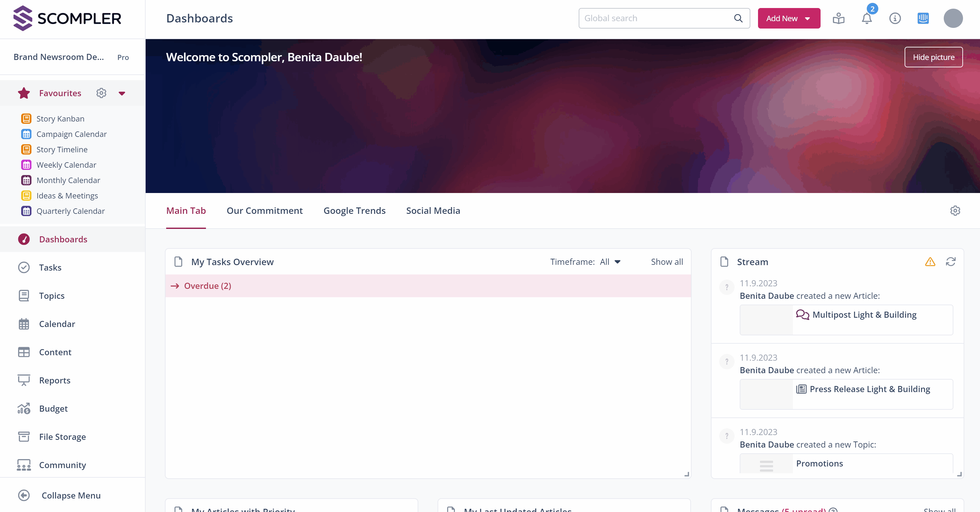Click the Stream warning triangle icon
980x512 pixels.
coord(930,262)
